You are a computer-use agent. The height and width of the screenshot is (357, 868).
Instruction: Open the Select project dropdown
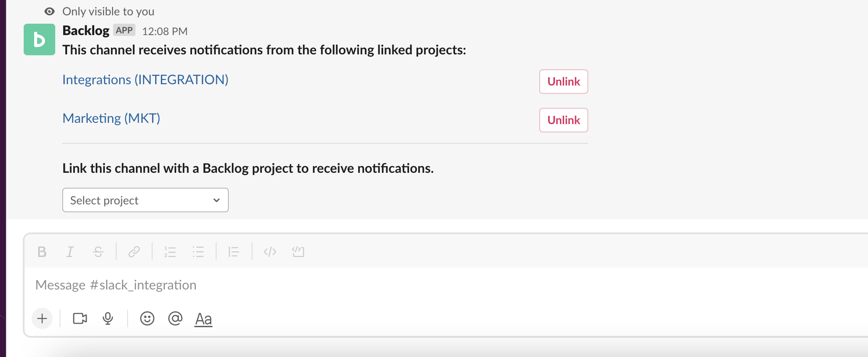(x=145, y=200)
